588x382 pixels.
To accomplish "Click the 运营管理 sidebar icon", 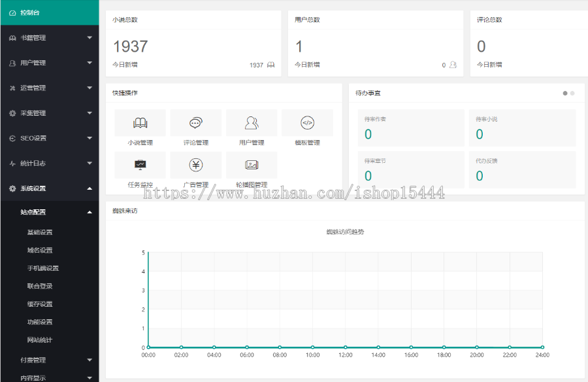I will pos(12,88).
